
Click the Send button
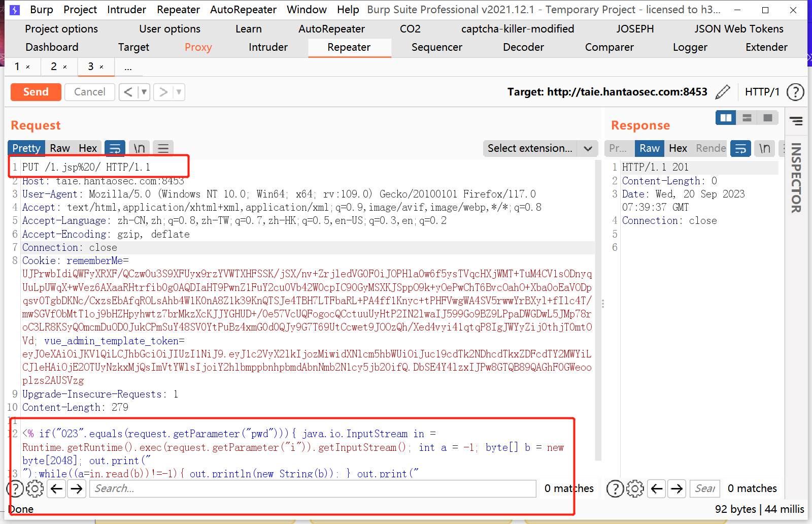[x=36, y=92]
